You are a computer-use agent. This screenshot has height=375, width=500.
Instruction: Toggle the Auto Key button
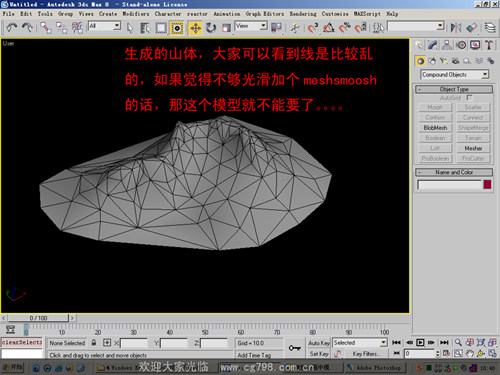[x=319, y=343]
